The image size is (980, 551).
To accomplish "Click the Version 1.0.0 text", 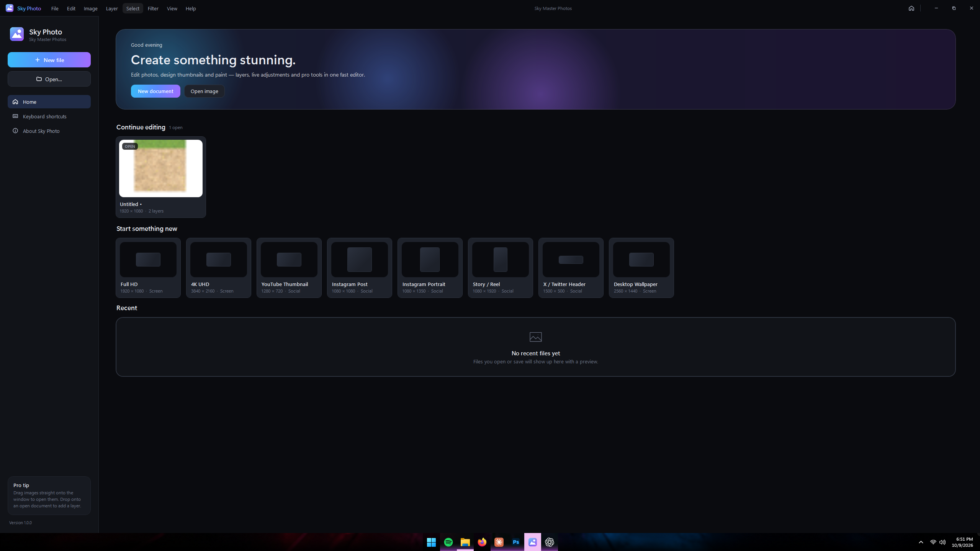I will pyautogui.click(x=20, y=523).
